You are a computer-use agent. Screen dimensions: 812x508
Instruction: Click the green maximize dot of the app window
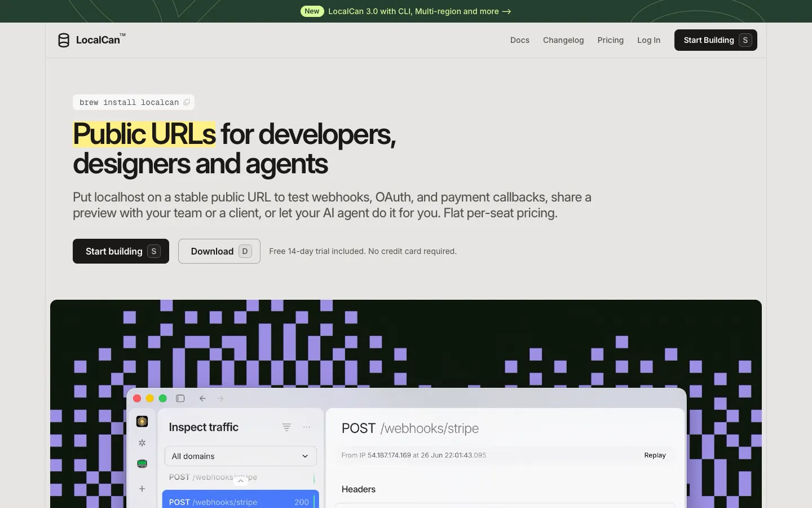click(163, 398)
